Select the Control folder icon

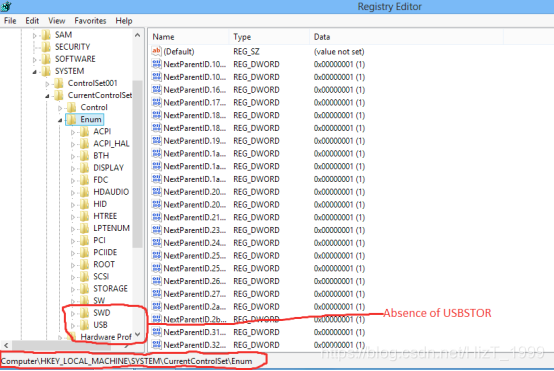[x=72, y=107]
